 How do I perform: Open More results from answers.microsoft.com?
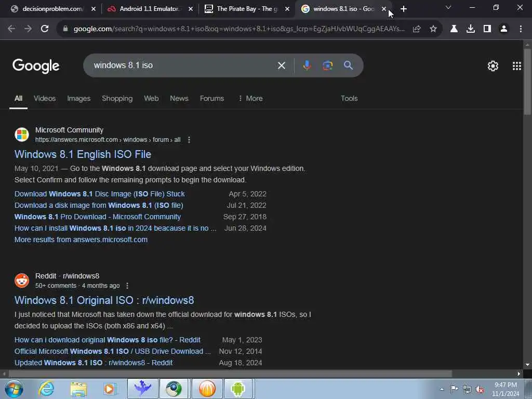[81, 240]
